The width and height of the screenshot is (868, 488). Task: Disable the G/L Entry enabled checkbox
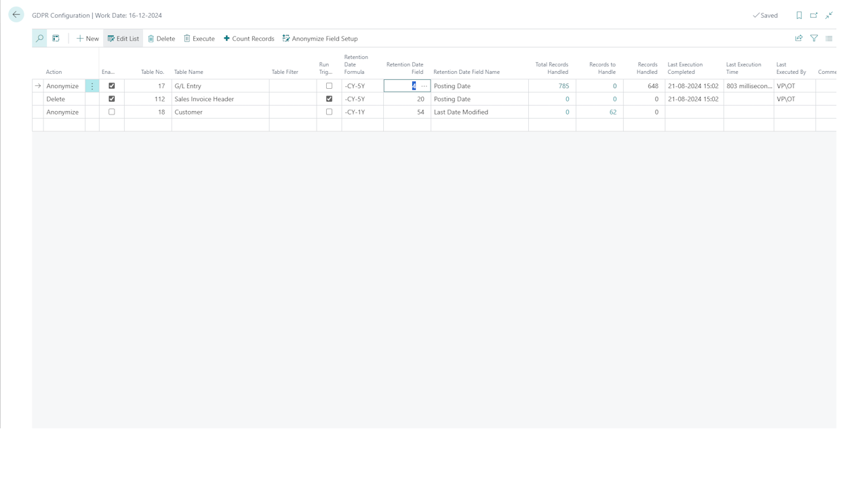[111, 85]
